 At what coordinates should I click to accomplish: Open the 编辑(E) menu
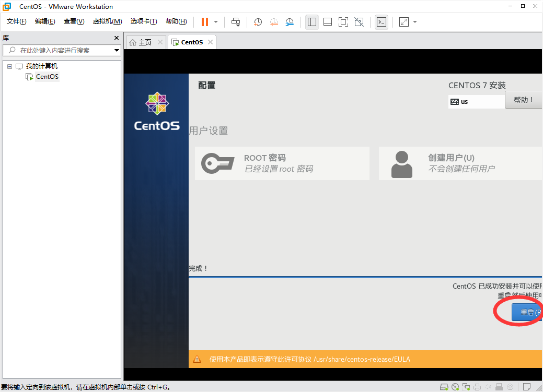tap(45, 21)
